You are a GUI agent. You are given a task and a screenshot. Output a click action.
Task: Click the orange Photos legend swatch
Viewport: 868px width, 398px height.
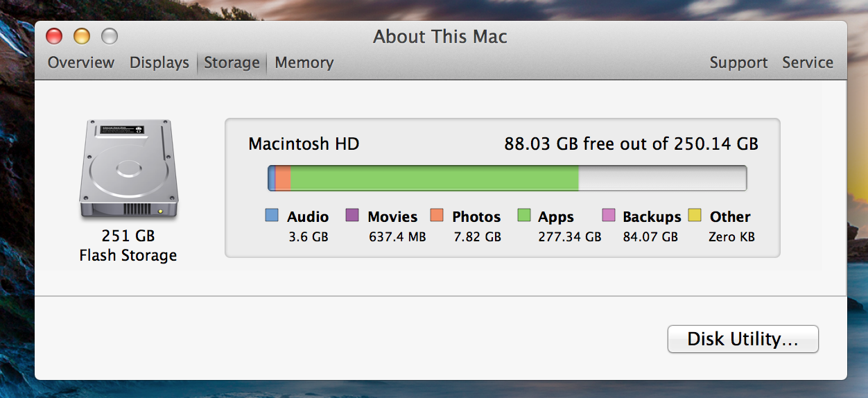(x=437, y=215)
